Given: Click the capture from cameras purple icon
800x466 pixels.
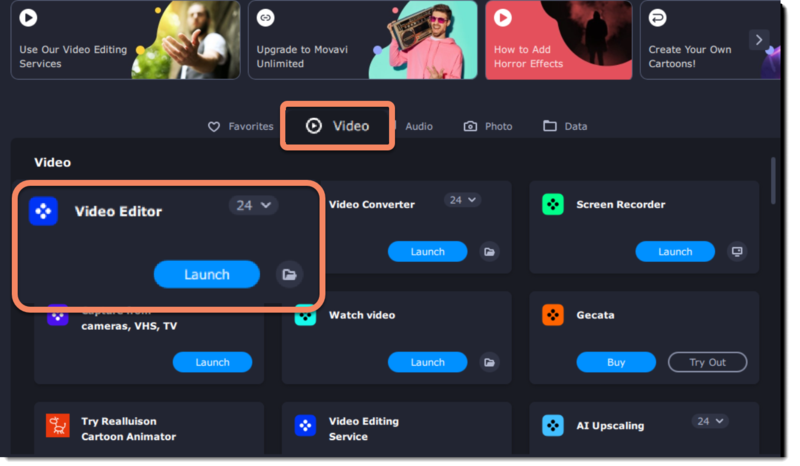Looking at the screenshot, I should click(58, 316).
